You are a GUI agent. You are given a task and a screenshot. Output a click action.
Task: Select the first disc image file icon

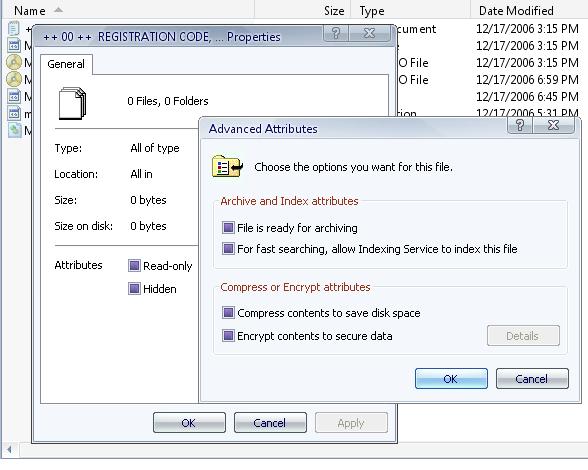(x=14, y=62)
